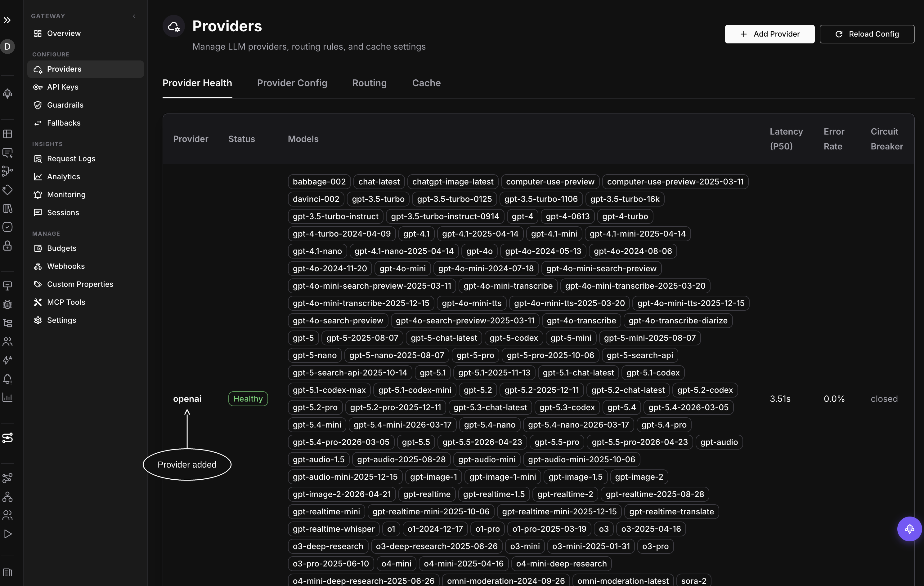Open MCP Tools icon
Image resolution: width=924 pixels, height=586 pixels.
(38, 302)
